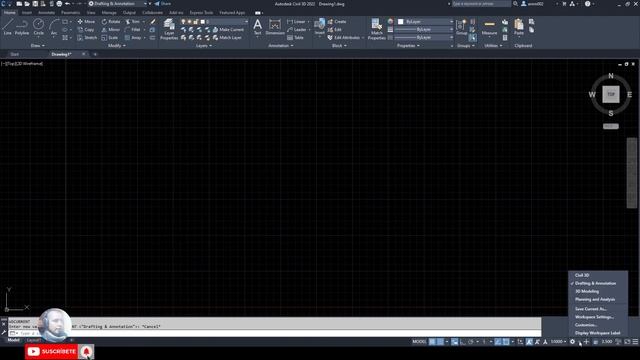The image size is (640, 360).
Task: Click the Create block tool
Action: pos(337,22)
